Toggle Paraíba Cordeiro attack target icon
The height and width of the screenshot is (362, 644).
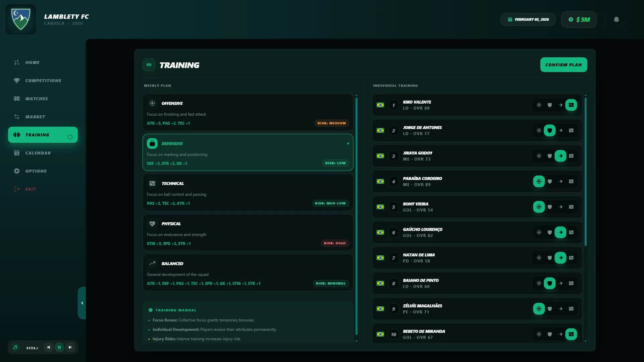pos(539,181)
